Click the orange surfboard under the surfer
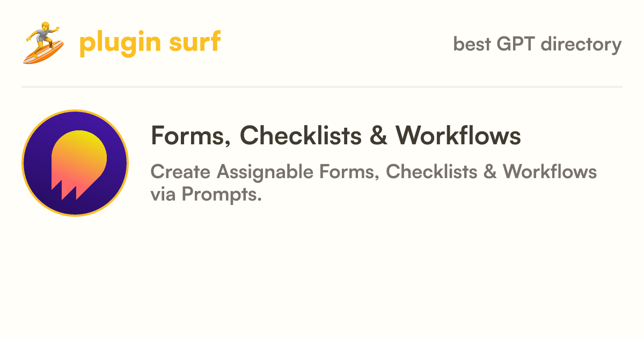Screen dimensions: 644x338 click(x=43, y=52)
